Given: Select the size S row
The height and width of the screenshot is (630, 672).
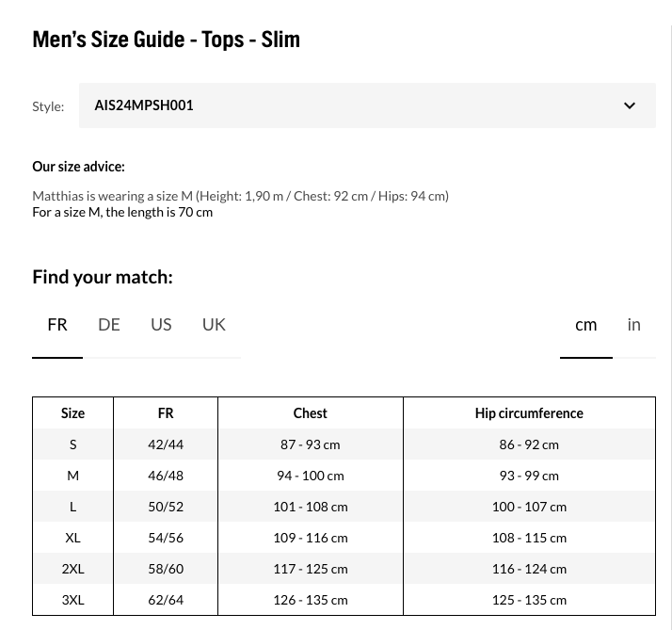Looking at the screenshot, I should coord(344,444).
